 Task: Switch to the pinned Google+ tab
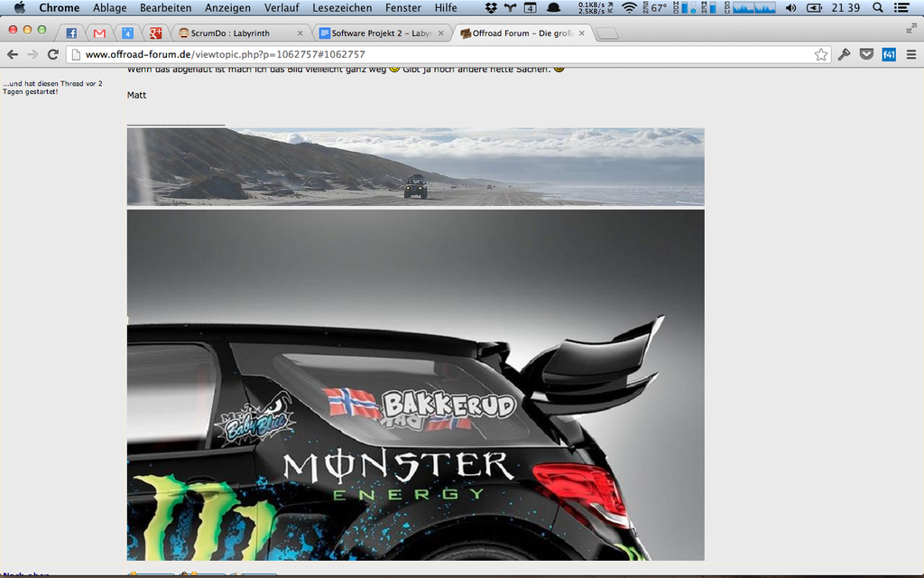[155, 33]
